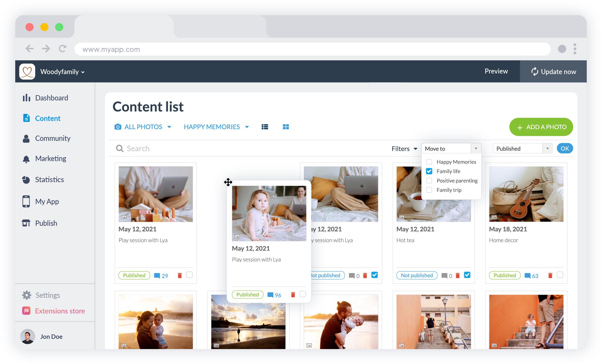Click the Dashboard sidebar icon
The image size is (602, 364).
[x=26, y=98]
